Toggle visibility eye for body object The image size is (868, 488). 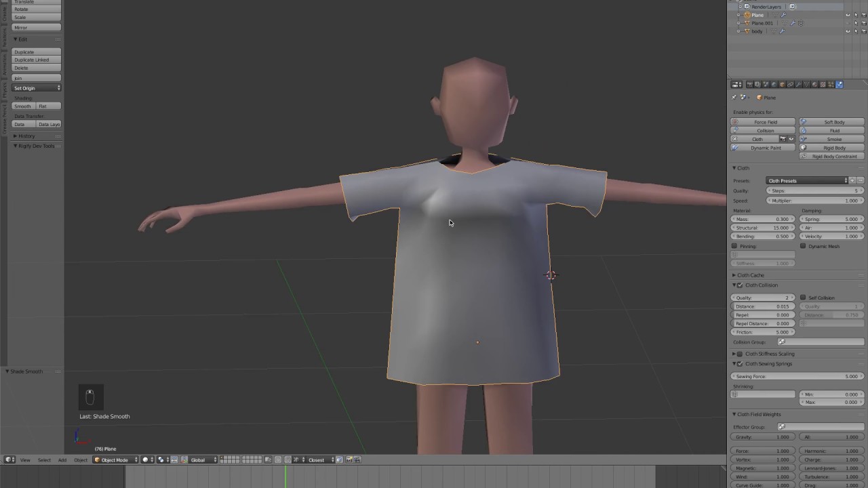(x=848, y=31)
